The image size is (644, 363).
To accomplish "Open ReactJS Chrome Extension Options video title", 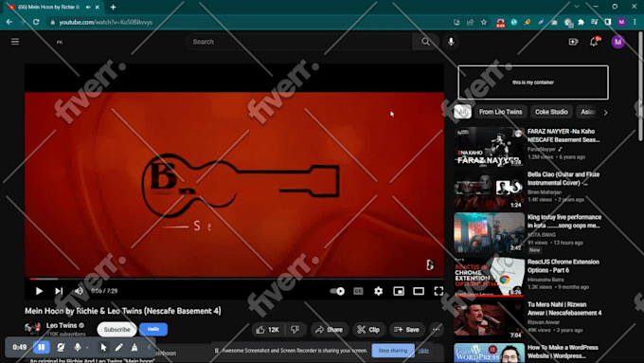I will 563,266.
